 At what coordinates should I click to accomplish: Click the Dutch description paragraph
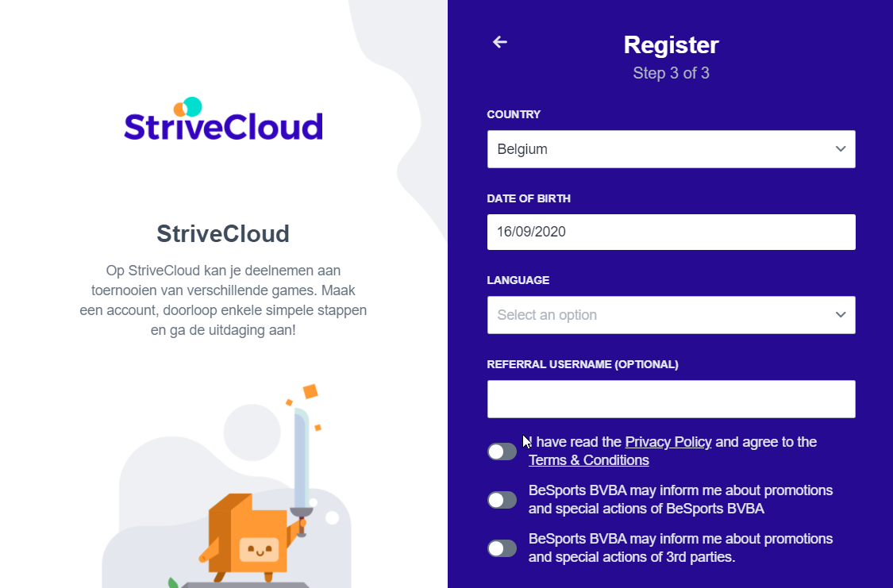[223, 300]
